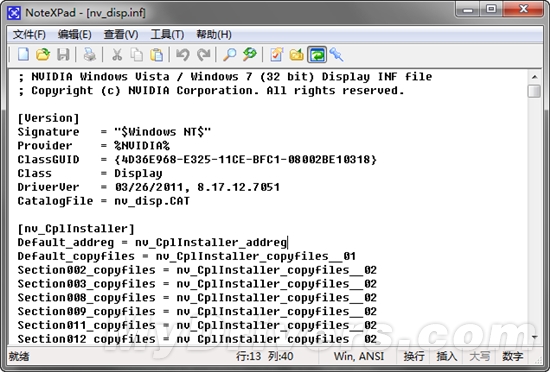Cut selection with scissors icon
The image size is (550, 372).
click(x=117, y=55)
